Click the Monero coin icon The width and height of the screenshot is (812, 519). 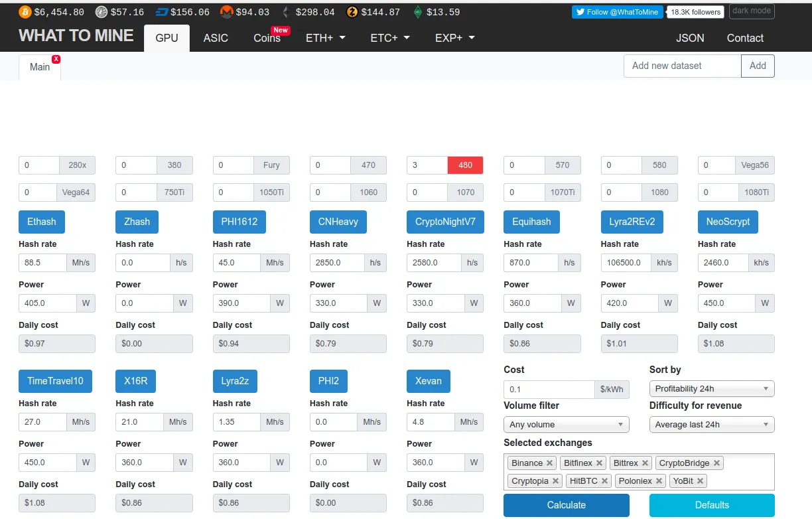[227, 12]
